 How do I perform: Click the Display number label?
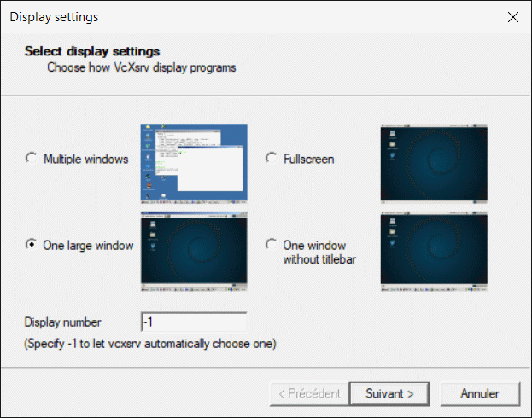[x=63, y=322]
